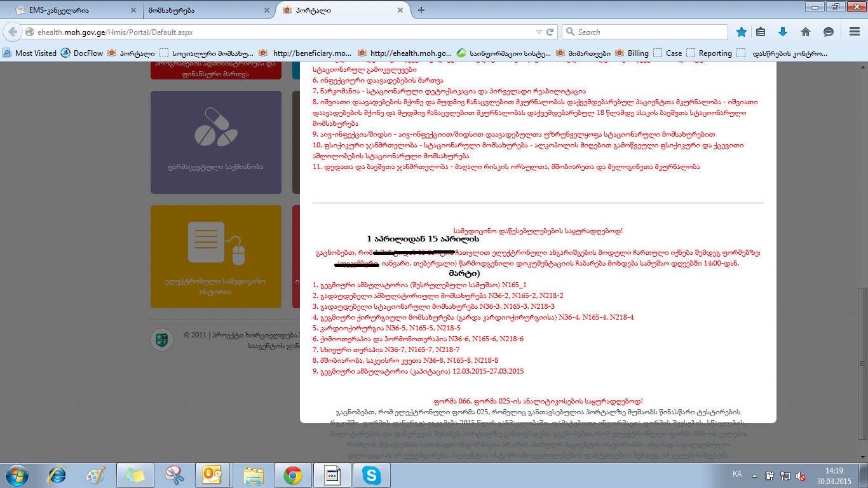Open the DocFlow bookmark

pyautogui.click(x=82, y=53)
